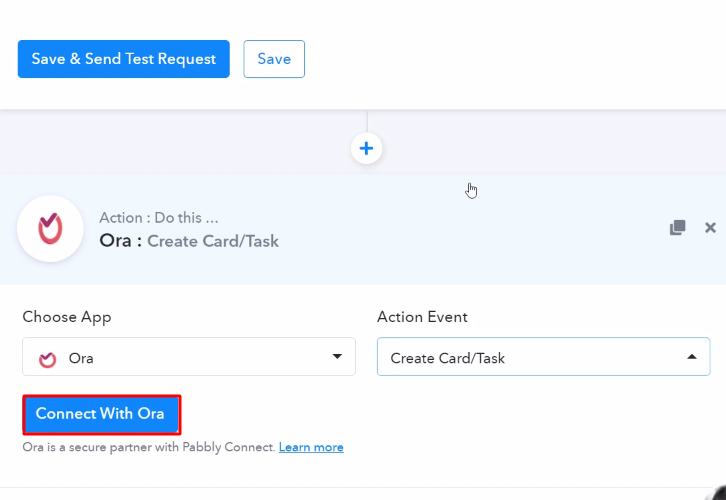Click the Action Event label

click(422, 317)
